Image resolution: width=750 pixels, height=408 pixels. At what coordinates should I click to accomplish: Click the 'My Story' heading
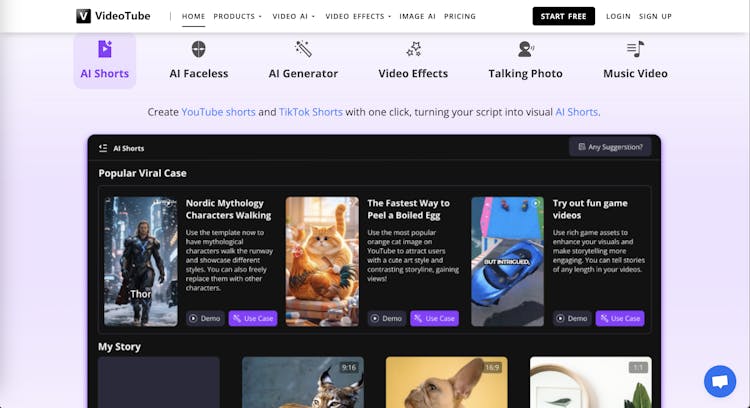pos(120,347)
